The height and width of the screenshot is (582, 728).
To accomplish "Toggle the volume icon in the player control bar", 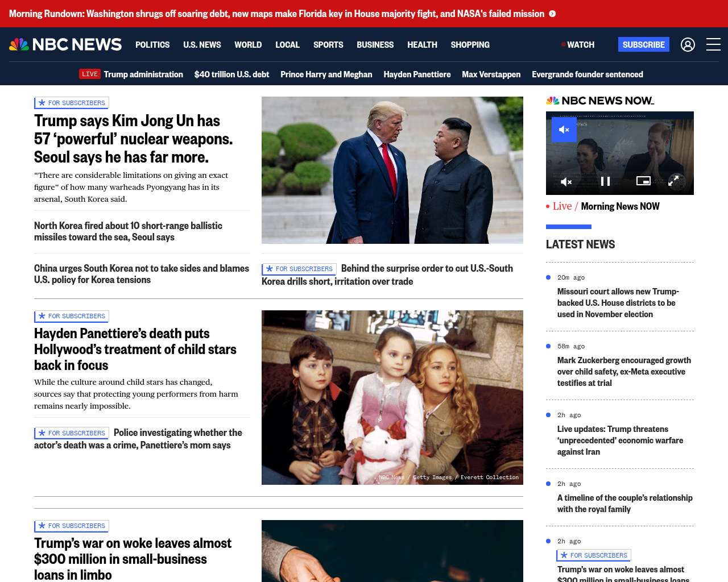I will 566,182.
